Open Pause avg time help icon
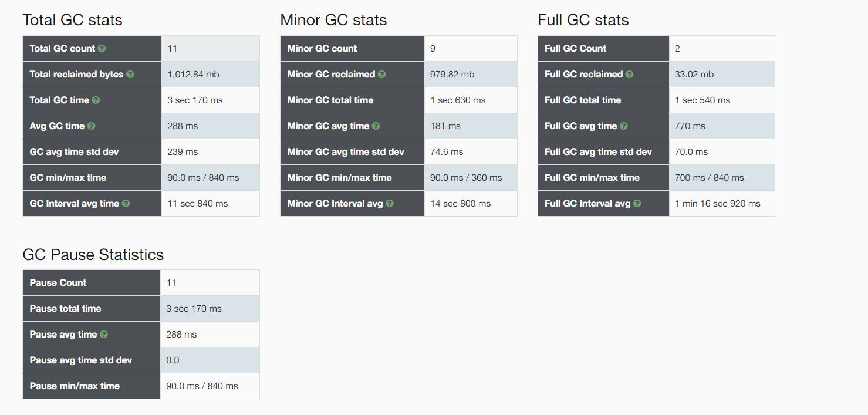This screenshot has width=868, height=415. coord(104,335)
